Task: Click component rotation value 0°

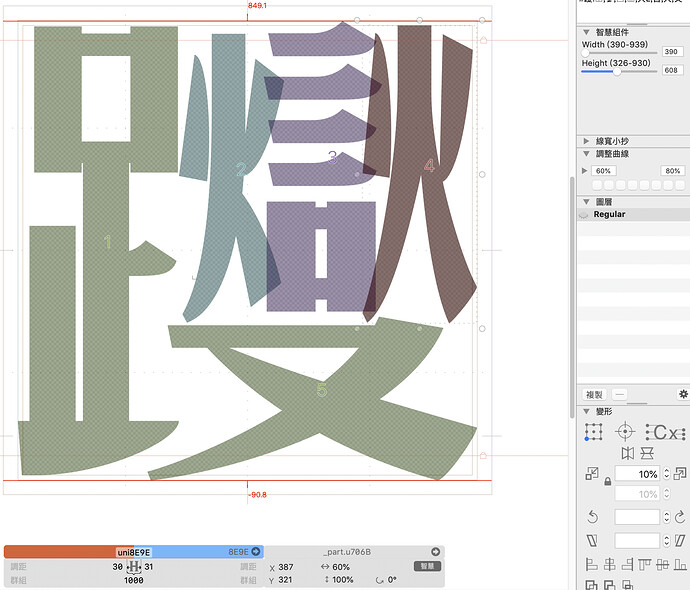Action: coord(392,580)
